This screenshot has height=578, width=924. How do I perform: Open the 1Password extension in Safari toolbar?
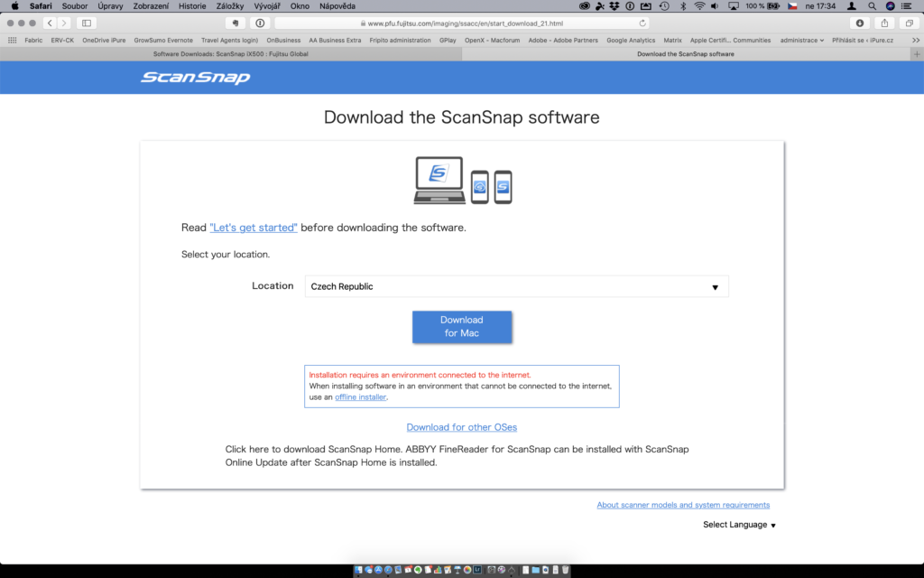(260, 23)
